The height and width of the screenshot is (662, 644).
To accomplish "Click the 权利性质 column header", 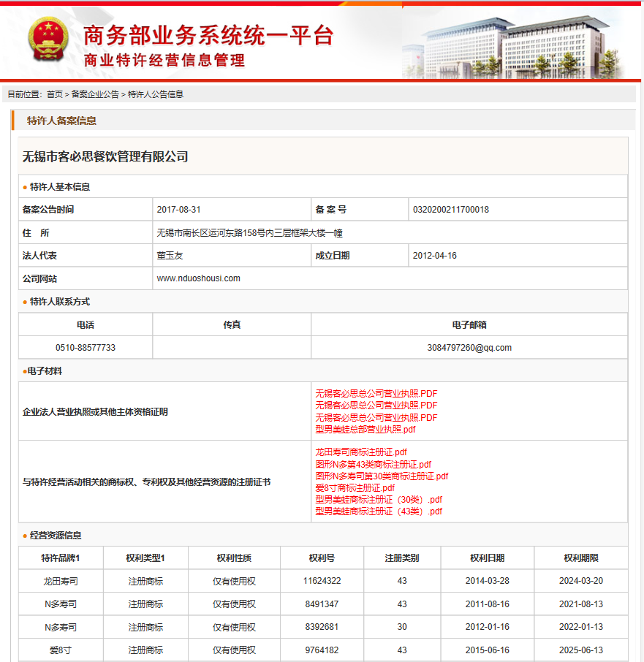I will pyautogui.click(x=234, y=558).
